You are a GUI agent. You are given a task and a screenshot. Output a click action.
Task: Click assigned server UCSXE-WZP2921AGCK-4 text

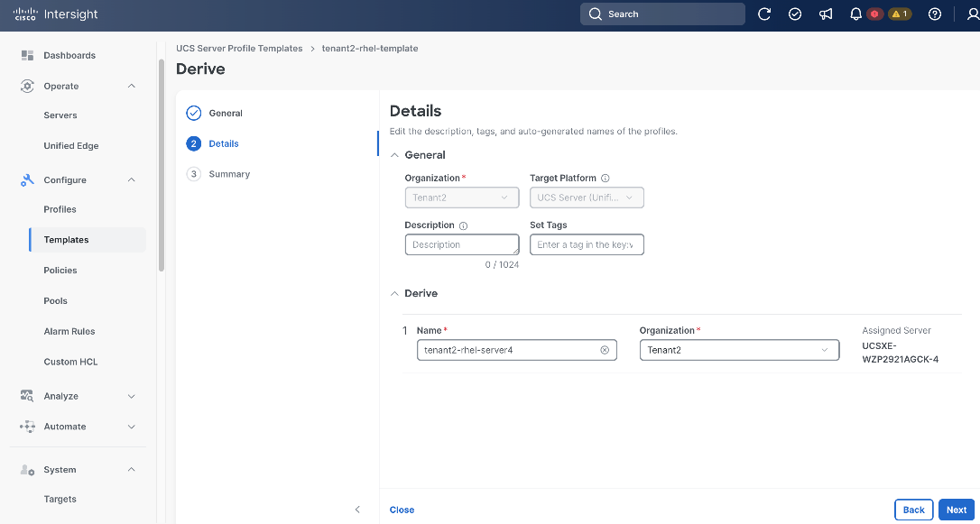900,353
